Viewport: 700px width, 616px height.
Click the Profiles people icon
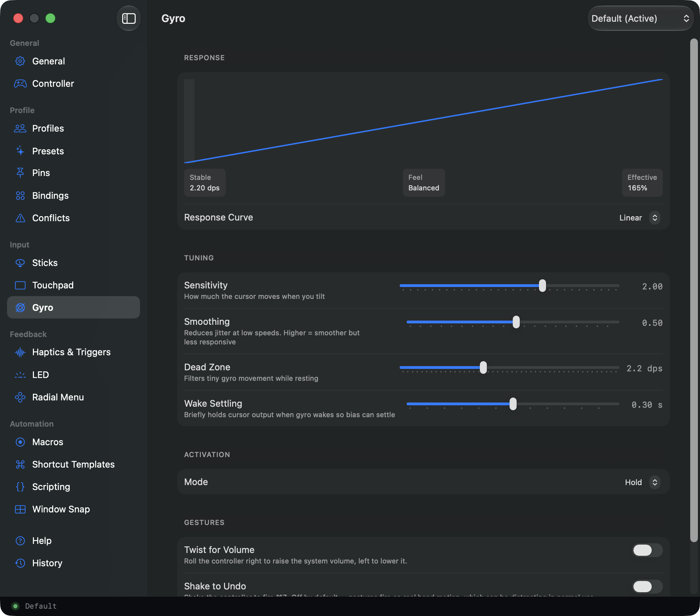coord(20,128)
